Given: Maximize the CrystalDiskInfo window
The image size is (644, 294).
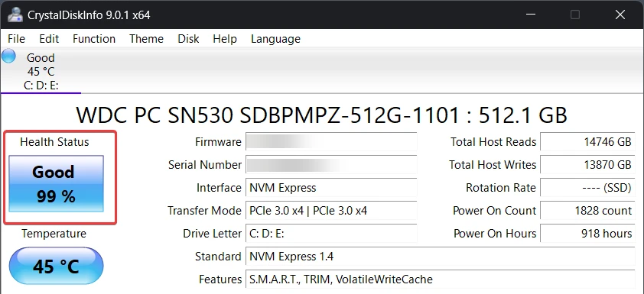Looking at the screenshot, I should (x=575, y=15).
